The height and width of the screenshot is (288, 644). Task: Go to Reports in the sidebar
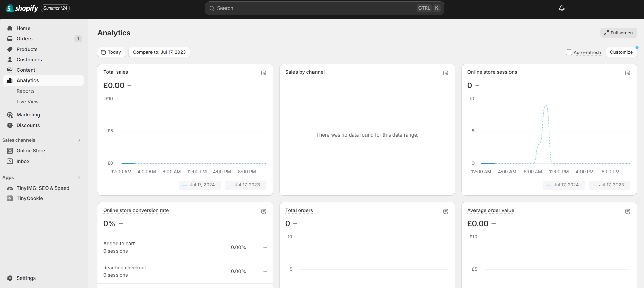25,91
